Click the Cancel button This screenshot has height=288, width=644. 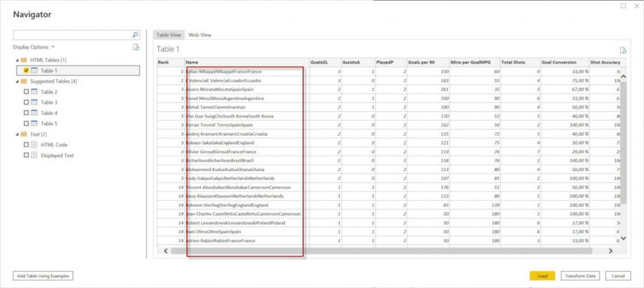click(618, 275)
